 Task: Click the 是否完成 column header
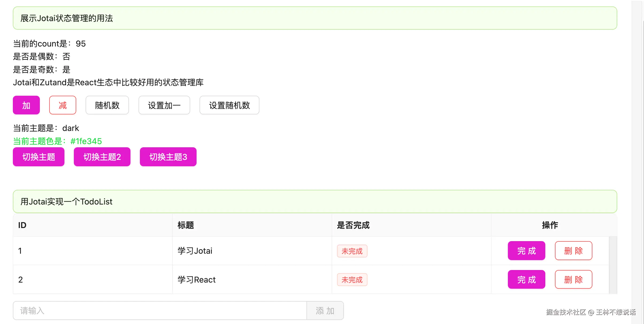tap(353, 225)
